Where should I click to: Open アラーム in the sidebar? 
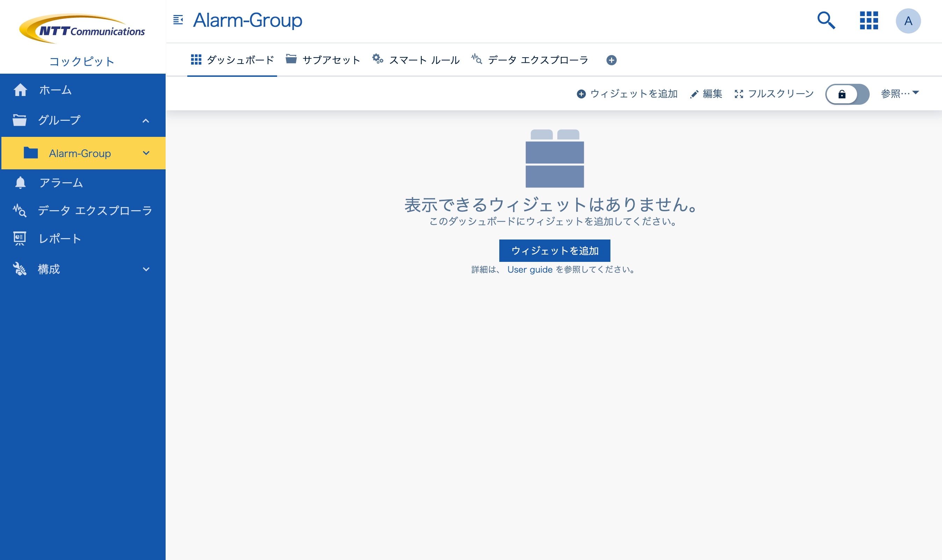coord(83,183)
